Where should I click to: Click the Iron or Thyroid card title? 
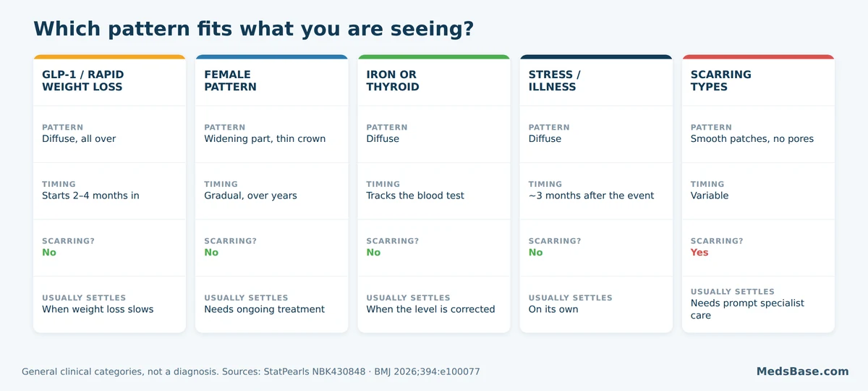click(393, 80)
